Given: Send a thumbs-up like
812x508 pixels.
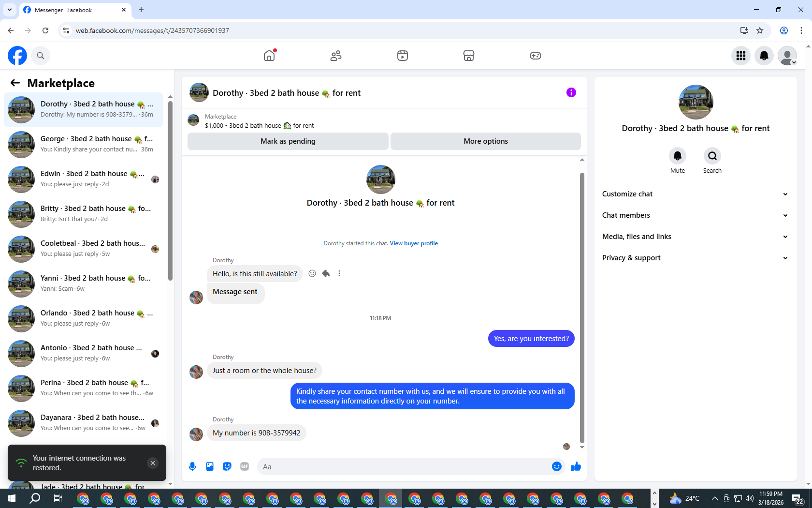Looking at the screenshot, I should (x=576, y=466).
